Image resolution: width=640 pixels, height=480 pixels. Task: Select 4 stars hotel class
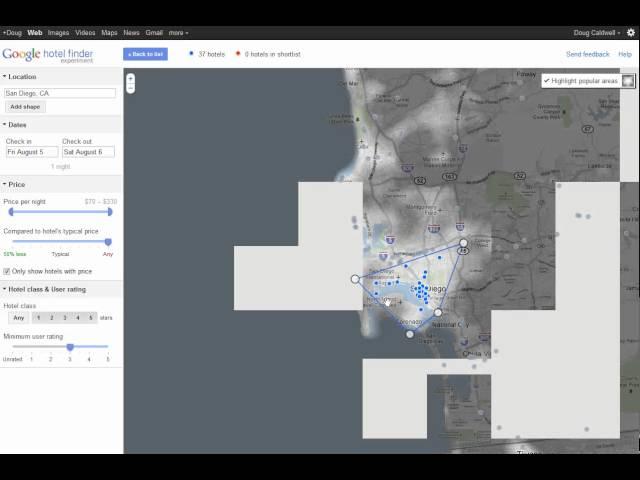[x=78, y=318]
